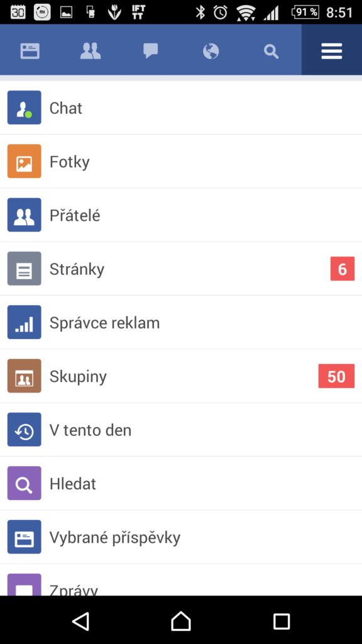This screenshot has width=362, height=644.
Task: Tap the messages speech bubble icon
Action: pos(151,52)
